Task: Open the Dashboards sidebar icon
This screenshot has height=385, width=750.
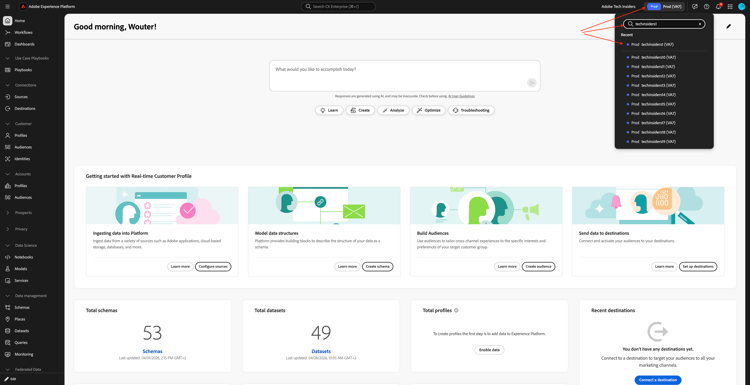Action: [8, 44]
